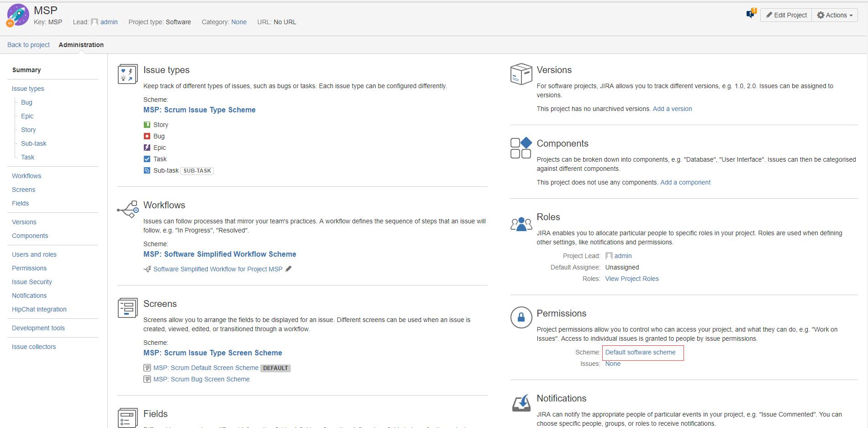The width and height of the screenshot is (868, 428).
Task: Open Issue collectors in sidebar
Action: (34, 347)
